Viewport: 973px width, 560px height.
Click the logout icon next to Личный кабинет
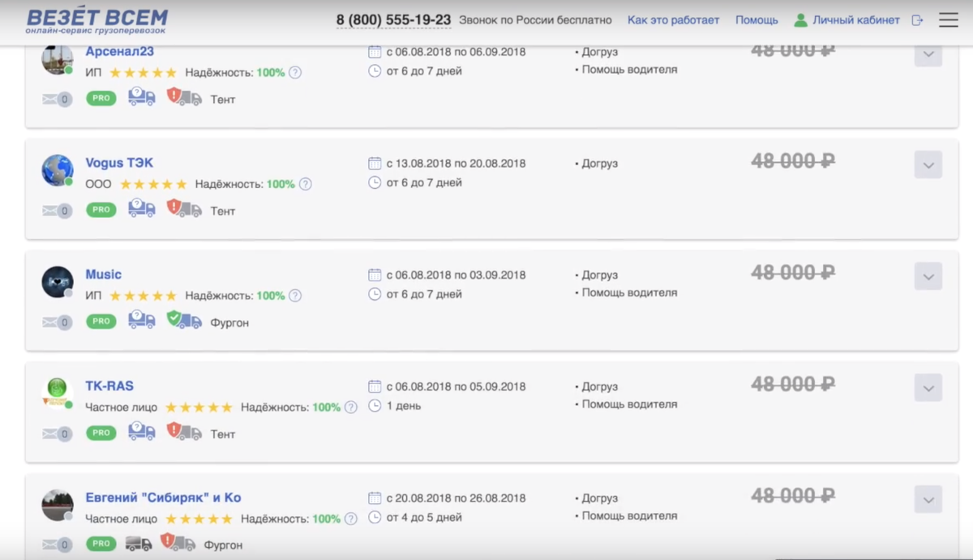(916, 19)
